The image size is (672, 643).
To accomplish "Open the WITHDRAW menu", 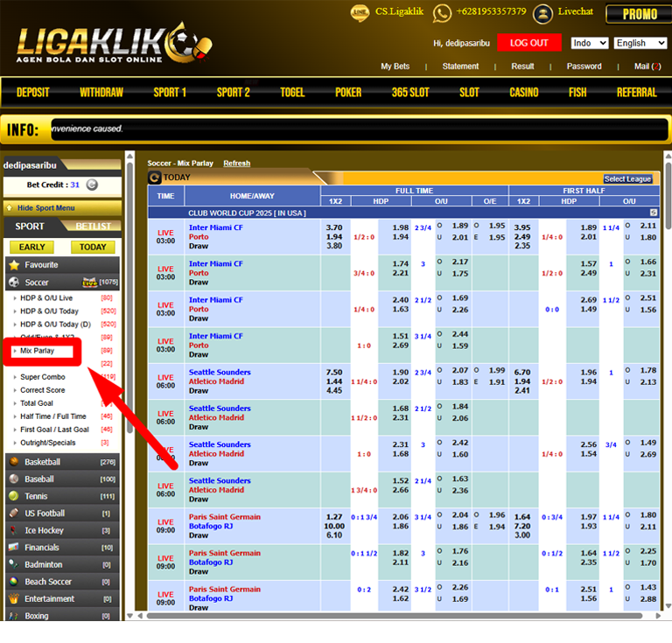I will pyautogui.click(x=101, y=93).
